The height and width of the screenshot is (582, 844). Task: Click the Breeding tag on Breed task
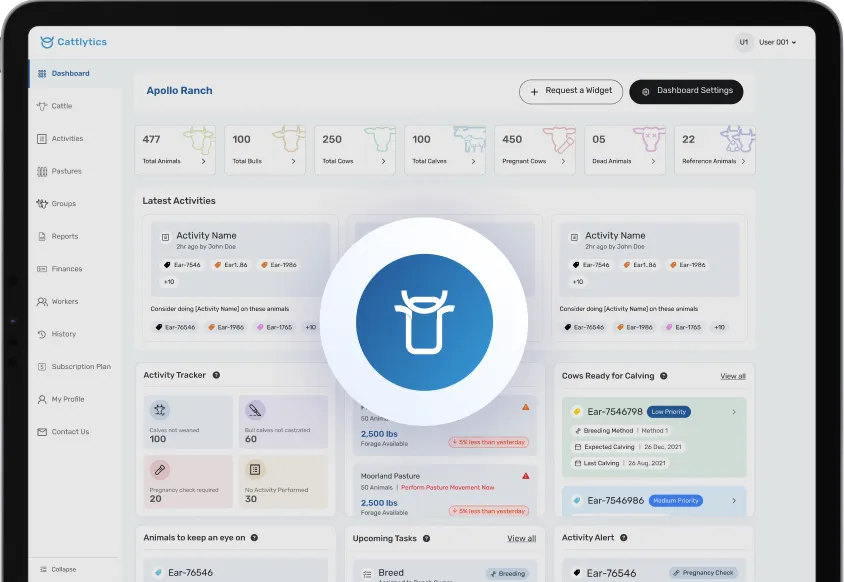508,573
